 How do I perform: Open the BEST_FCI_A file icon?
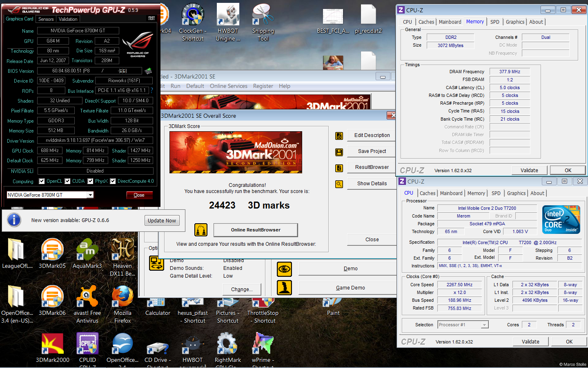point(333,16)
